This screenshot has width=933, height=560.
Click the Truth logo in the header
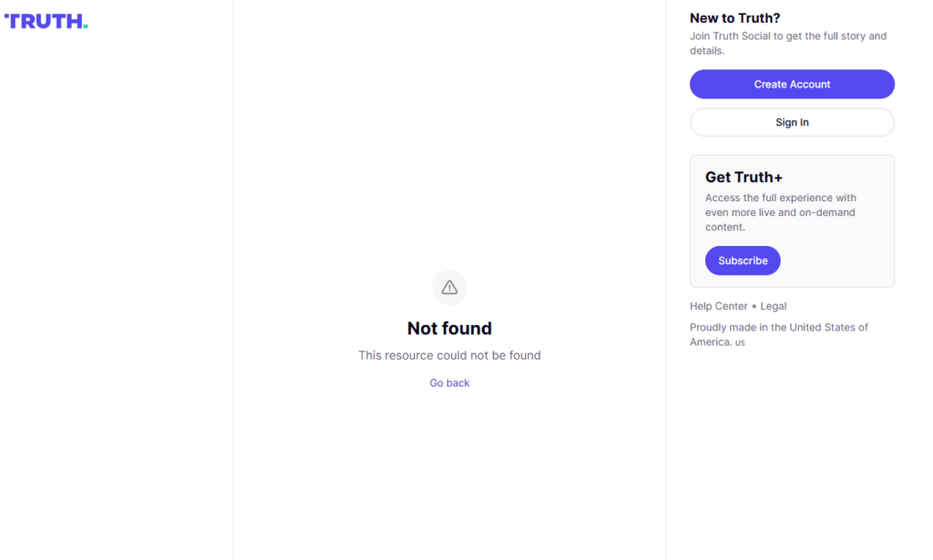click(46, 21)
